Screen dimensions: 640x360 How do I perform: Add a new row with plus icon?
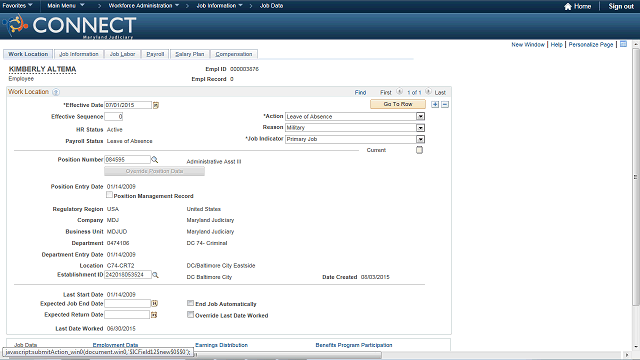435,104
